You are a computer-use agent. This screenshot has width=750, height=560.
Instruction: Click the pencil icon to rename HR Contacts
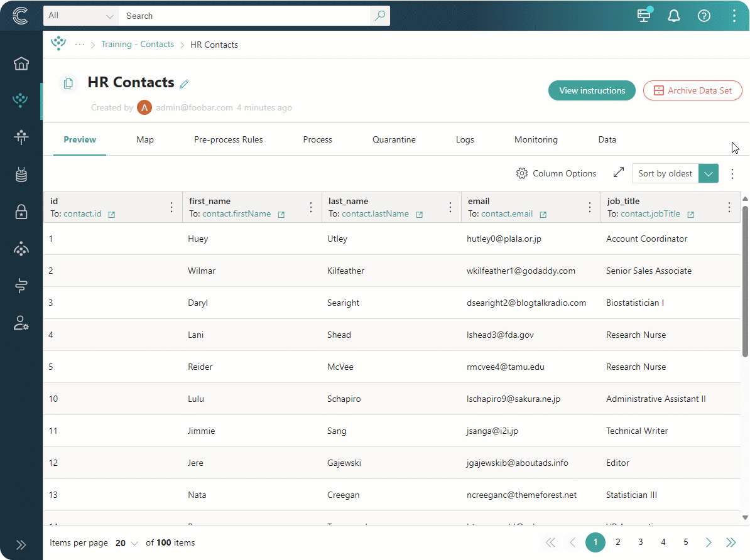pos(184,84)
